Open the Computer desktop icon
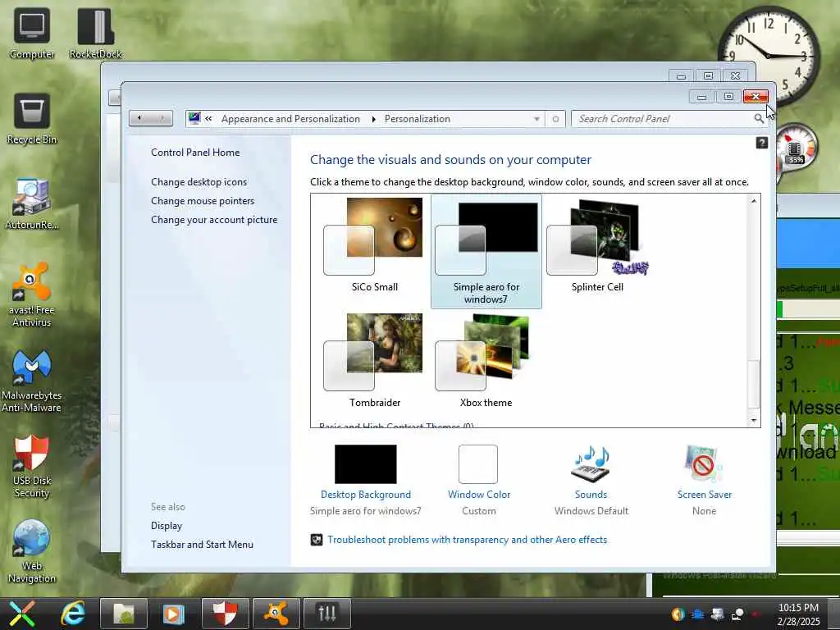This screenshot has width=840, height=630. [32, 33]
